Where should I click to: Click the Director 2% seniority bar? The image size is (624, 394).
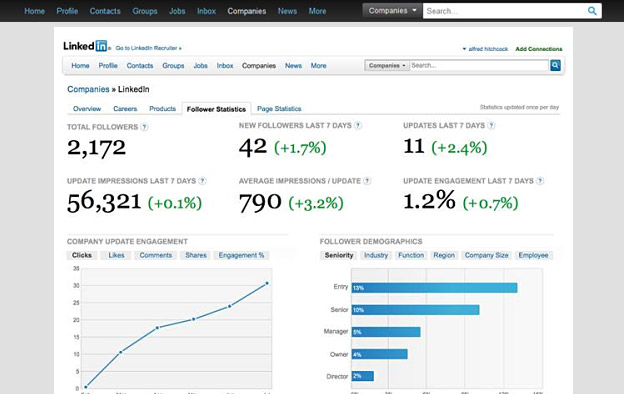pyautogui.click(x=363, y=376)
